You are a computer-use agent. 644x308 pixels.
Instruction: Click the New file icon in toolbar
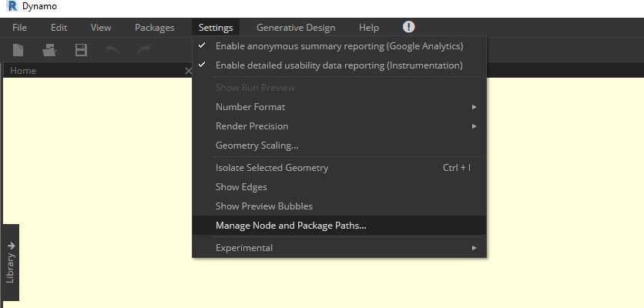pyautogui.click(x=18, y=51)
